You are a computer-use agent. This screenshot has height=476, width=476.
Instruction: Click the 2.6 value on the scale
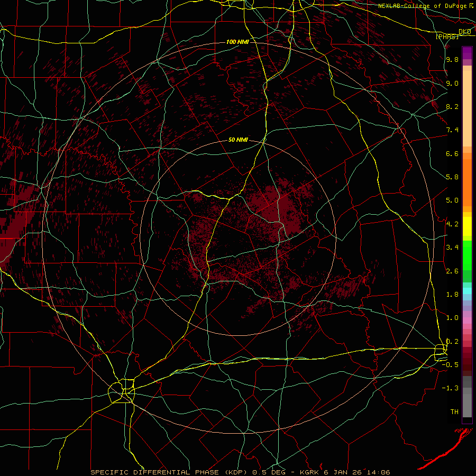click(x=452, y=271)
